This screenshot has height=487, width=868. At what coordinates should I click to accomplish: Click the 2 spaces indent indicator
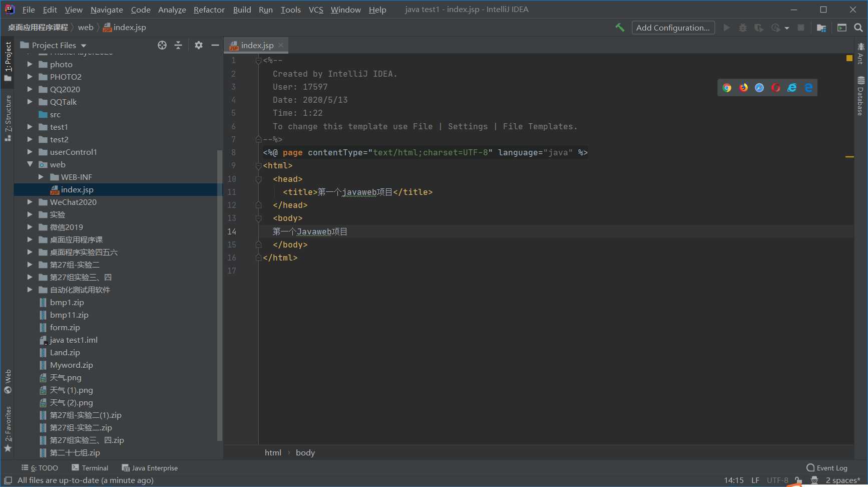click(843, 480)
